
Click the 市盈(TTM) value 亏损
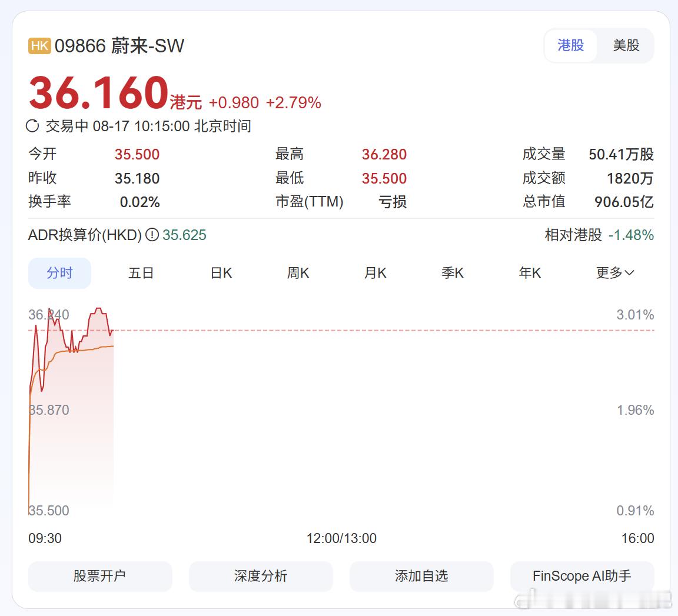[x=393, y=202]
